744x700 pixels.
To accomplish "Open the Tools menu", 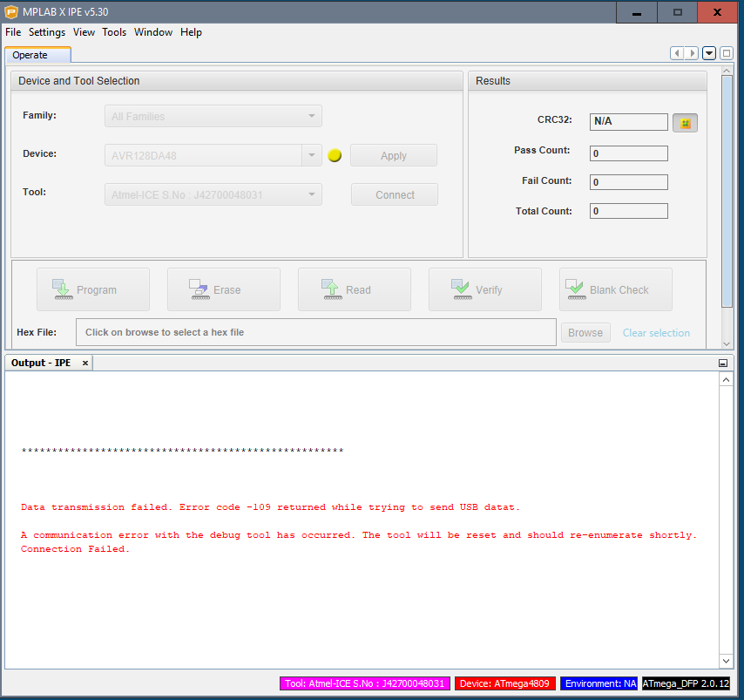I will 114,32.
